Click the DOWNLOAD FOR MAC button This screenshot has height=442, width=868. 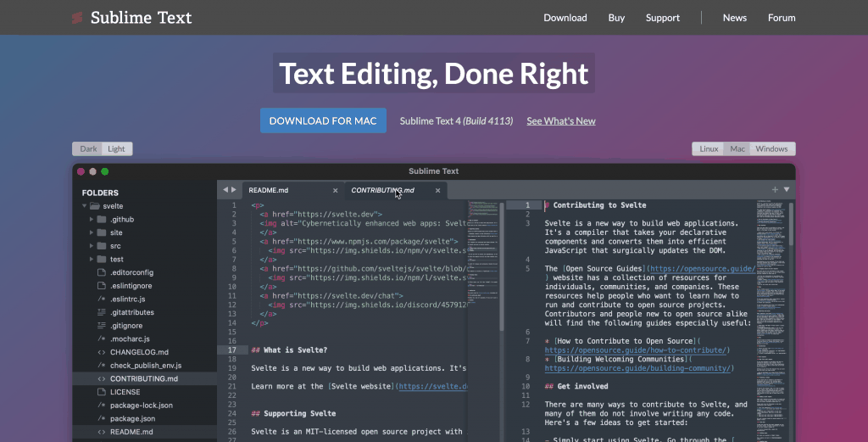pos(323,120)
